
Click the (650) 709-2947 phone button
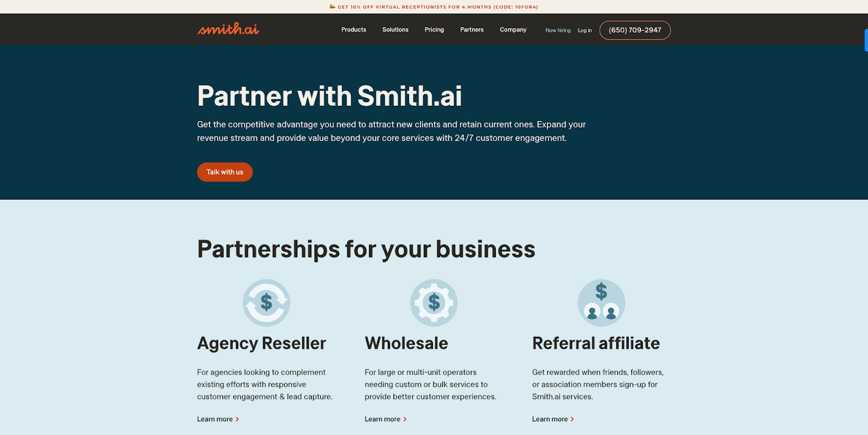635,30
